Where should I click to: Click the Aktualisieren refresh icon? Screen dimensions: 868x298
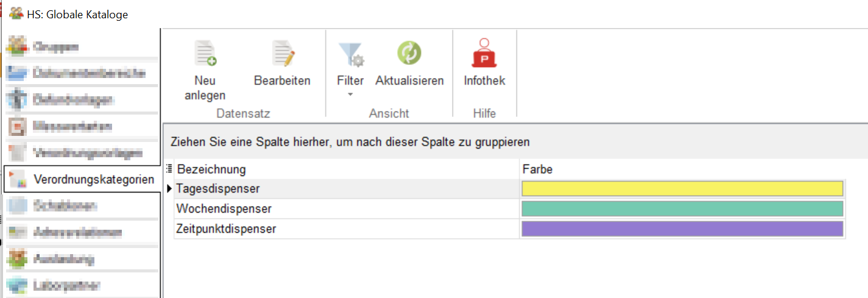point(409,54)
